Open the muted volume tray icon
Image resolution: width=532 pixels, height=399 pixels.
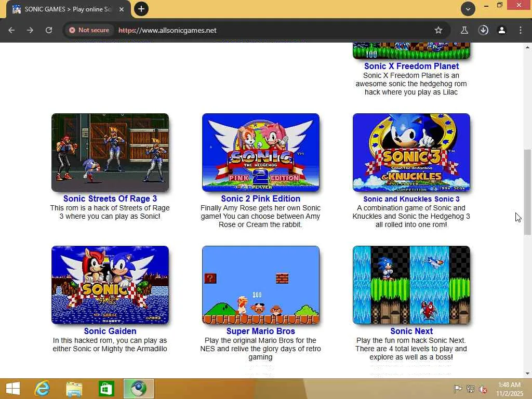coord(483,389)
